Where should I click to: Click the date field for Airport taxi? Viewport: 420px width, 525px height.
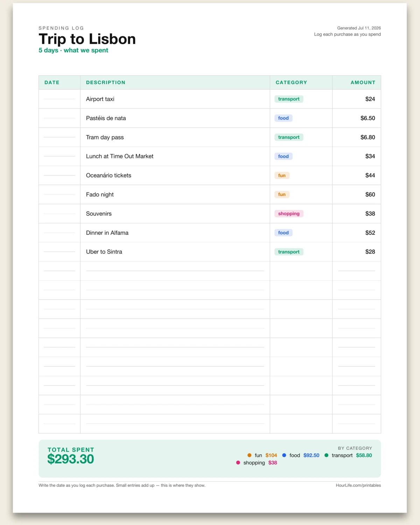coord(59,99)
